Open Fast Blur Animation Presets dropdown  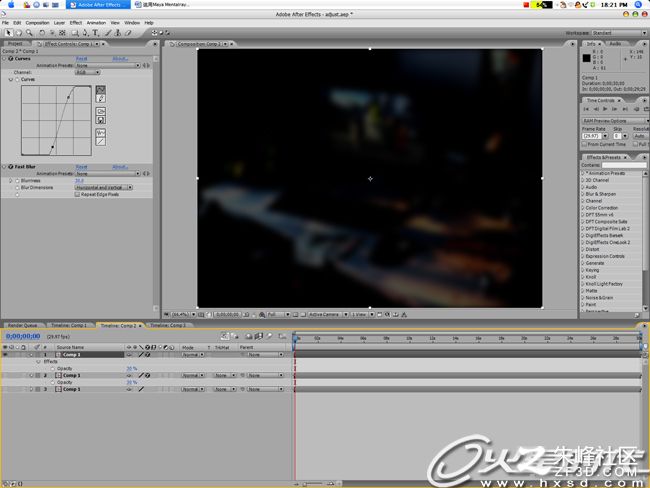click(108, 174)
